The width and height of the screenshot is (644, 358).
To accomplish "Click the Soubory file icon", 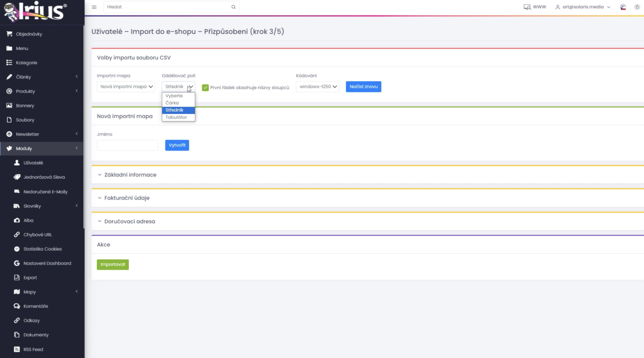I will (9, 120).
